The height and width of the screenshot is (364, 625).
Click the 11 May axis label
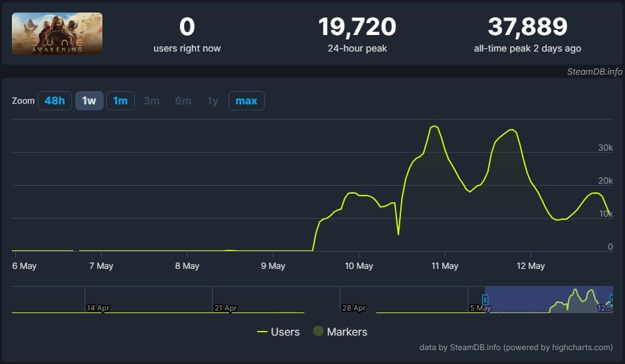445,266
